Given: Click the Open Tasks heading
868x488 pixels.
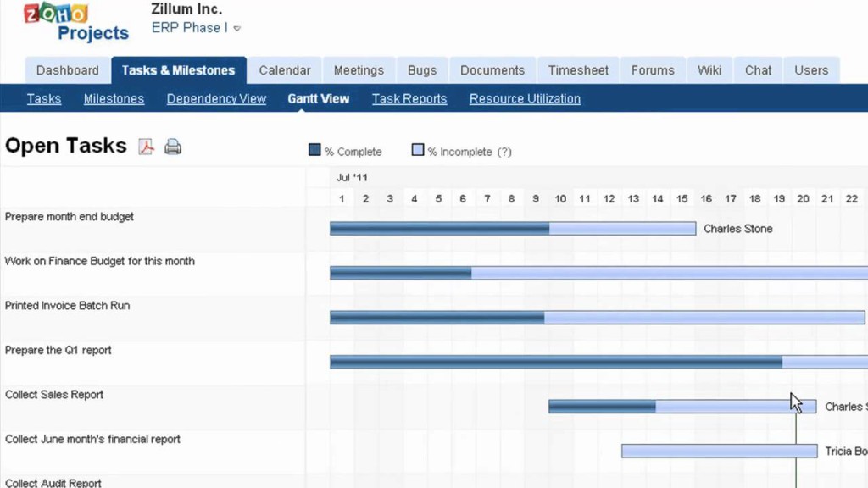Looking at the screenshot, I should pyautogui.click(x=66, y=146).
